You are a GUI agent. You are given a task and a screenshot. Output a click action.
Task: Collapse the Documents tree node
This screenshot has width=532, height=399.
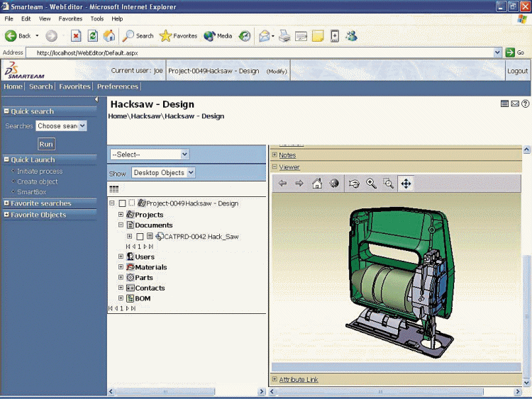click(x=121, y=225)
